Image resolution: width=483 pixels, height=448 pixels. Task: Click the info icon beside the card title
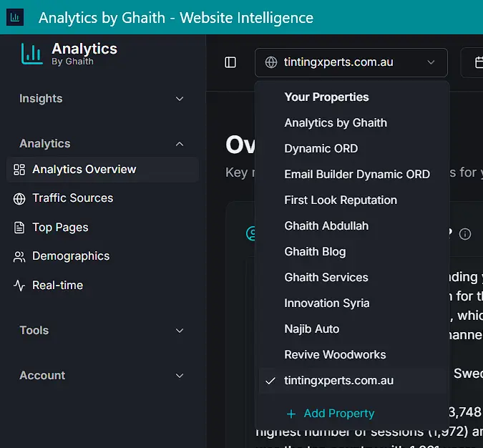pos(465,234)
